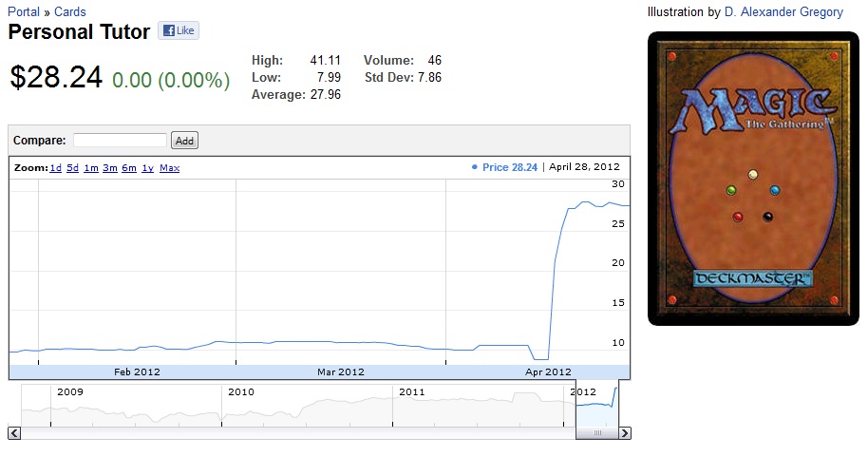Image resolution: width=868 pixels, height=457 pixels.
Task: Click the left scroll arrow under the timeline
Action: 14,433
